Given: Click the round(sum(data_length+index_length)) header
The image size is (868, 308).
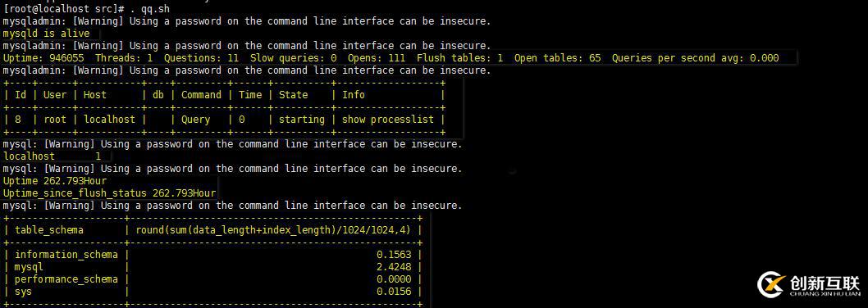Looking at the screenshot, I should click(273, 229).
